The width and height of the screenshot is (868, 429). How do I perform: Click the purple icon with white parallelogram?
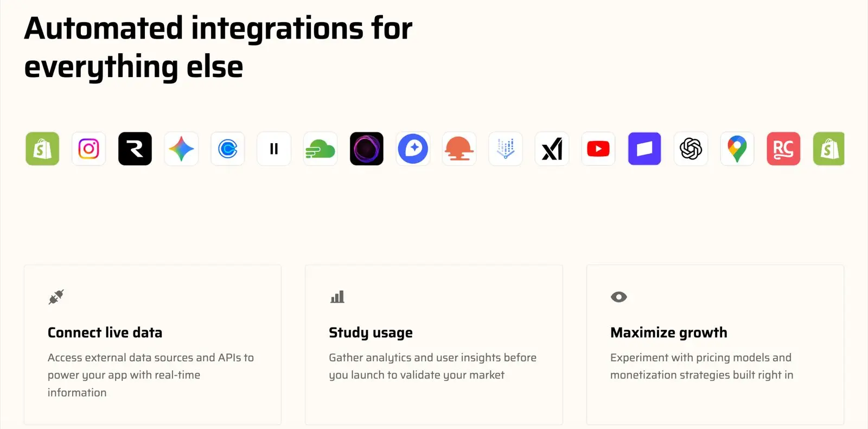click(644, 149)
